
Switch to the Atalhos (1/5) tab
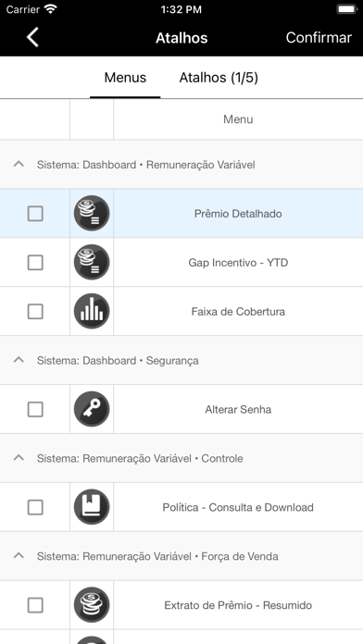coord(219,77)
